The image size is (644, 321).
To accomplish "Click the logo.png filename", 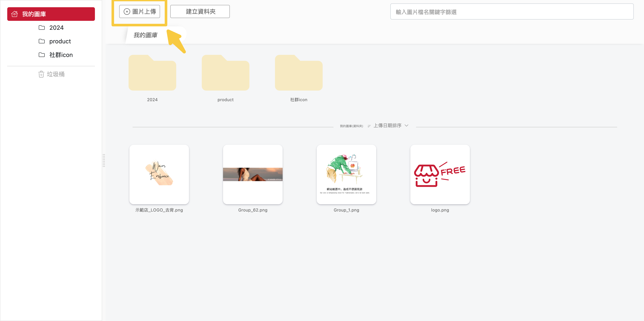I will click(440, 210).
